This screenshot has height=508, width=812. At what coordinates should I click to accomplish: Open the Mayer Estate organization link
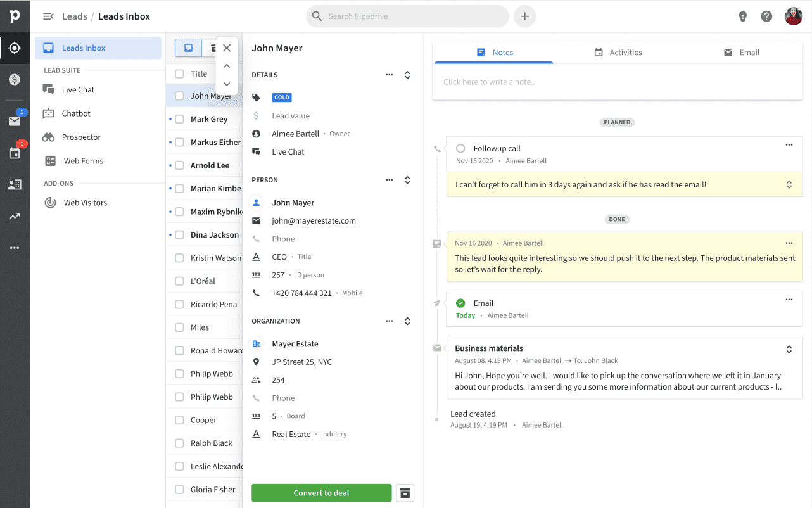pyautogui.click(x=295, y=344)
